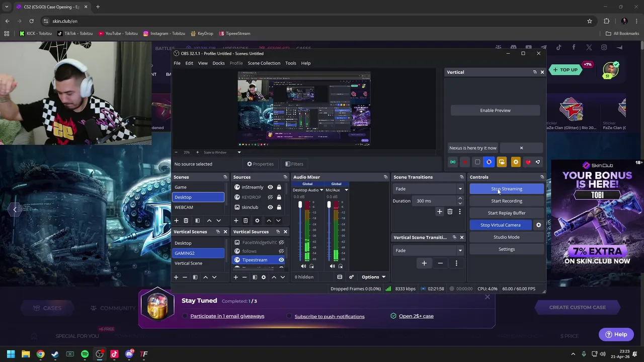
Task: Show the follows vertical source
Action: click(x=281, y=251)
